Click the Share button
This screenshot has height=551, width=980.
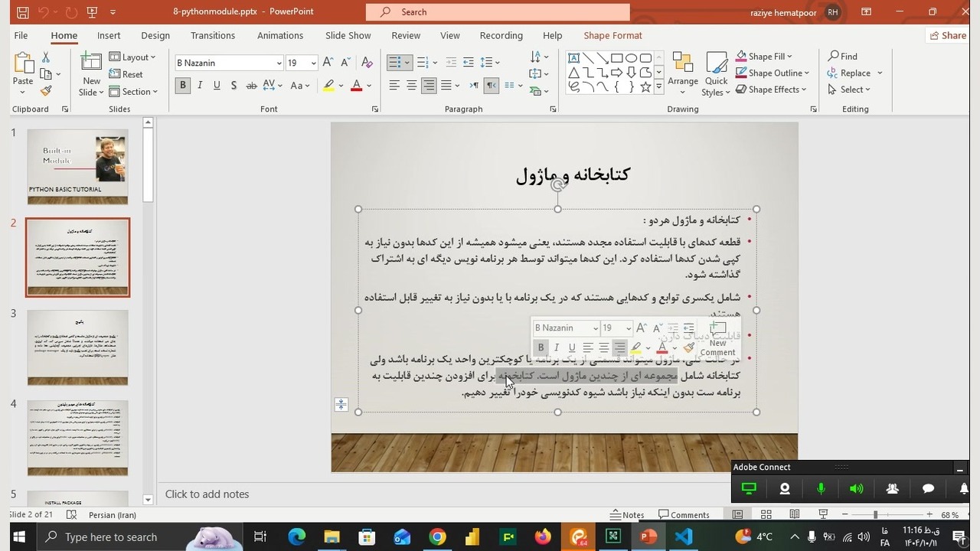[947, 35]
